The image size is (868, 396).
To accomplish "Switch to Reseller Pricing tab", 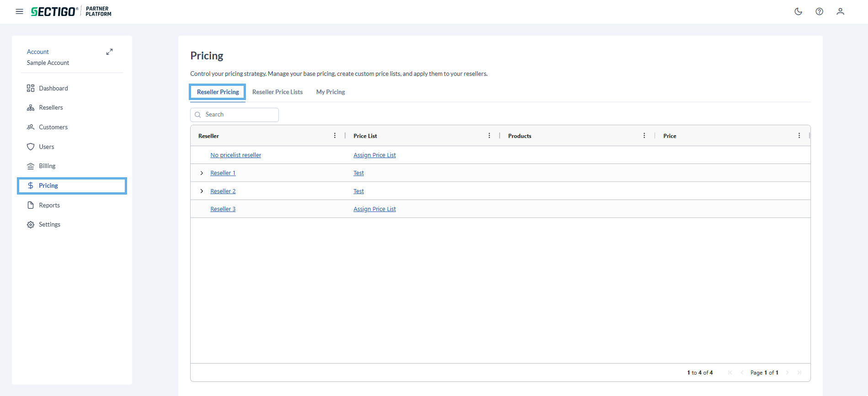I will tap(218, 92).
